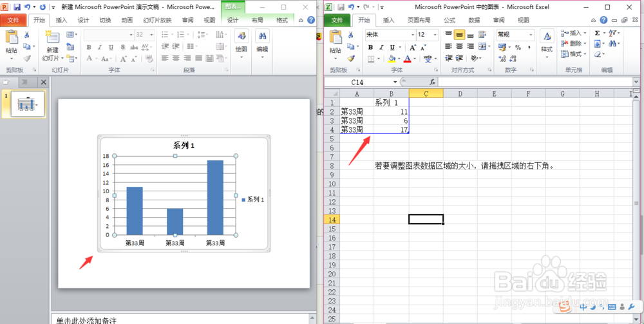
Task: Open Editing (编辑) binoculars in PowerPoint
Action: coord(262,37)
